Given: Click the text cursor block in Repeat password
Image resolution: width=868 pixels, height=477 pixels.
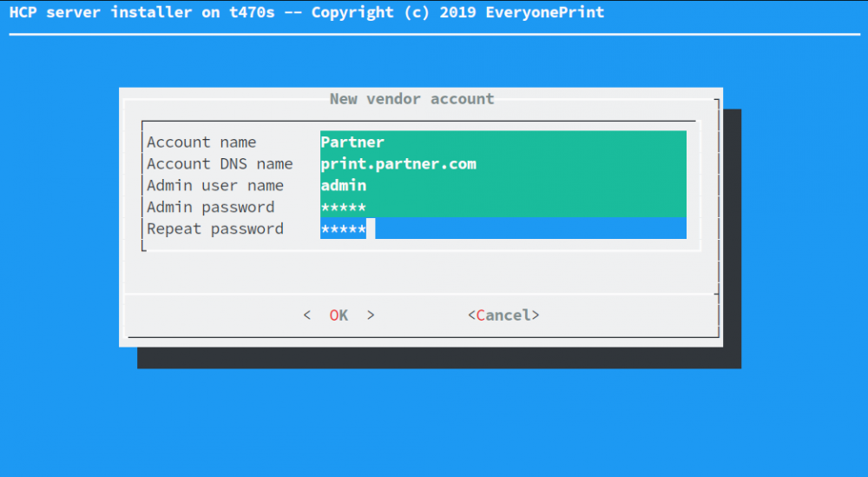Looking at the screenshot, I should point(371,229).
